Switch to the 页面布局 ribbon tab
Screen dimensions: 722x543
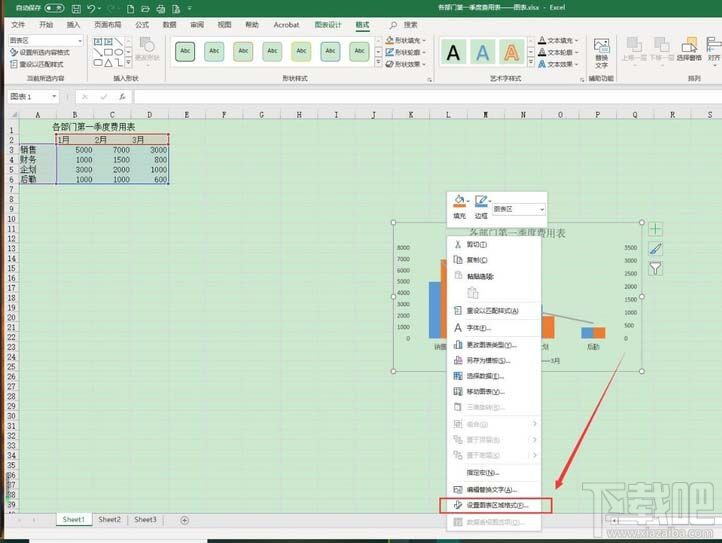pyautogui.click(x=107, y=25)
